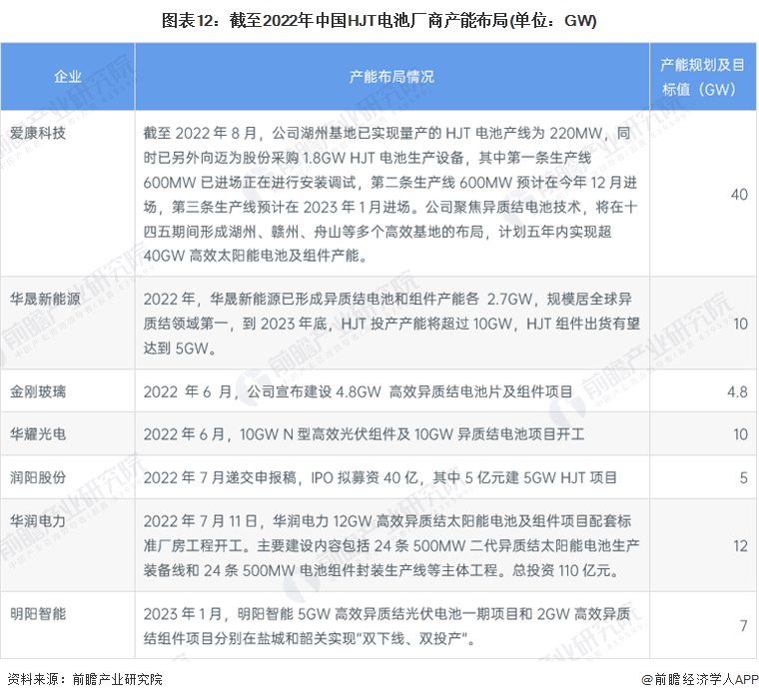Click the capacity value 12 for 华润电力

pyautogui.click(x=741, y=545)
